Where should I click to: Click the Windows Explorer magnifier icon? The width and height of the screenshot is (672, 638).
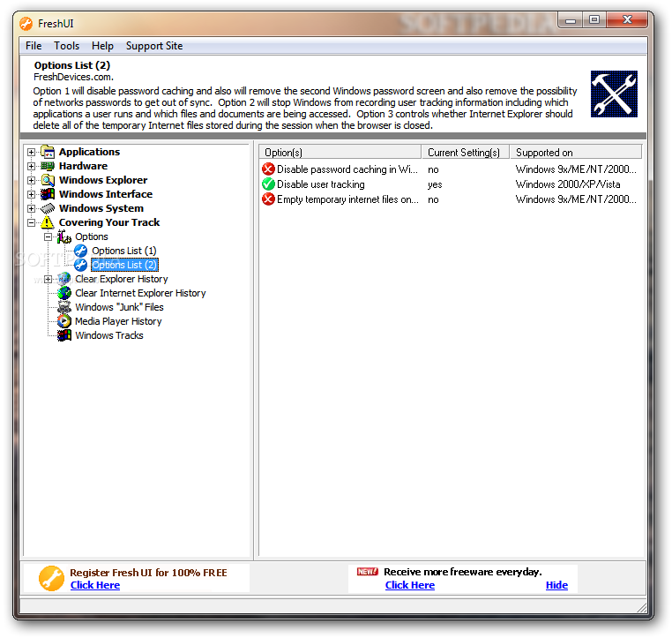click(x=48, y=180)
